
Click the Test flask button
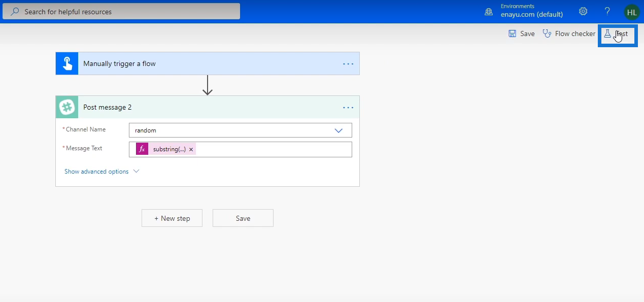pyautogui.click(x=617, y=35)
